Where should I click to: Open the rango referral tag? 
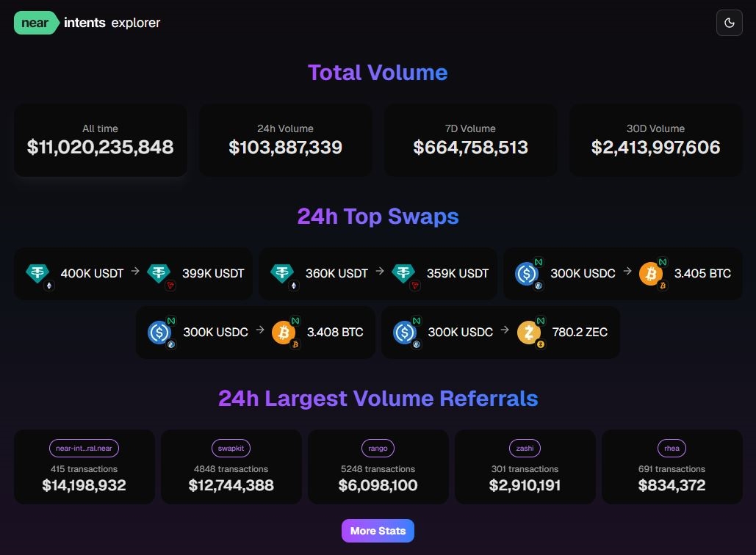pos(378,448)
